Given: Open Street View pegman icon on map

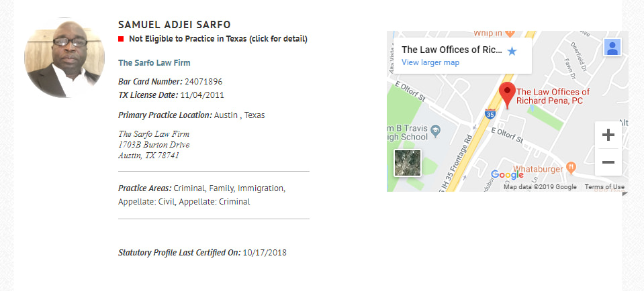Looking at the screenshot, I should pyautogui.click(x=612, y=47).
